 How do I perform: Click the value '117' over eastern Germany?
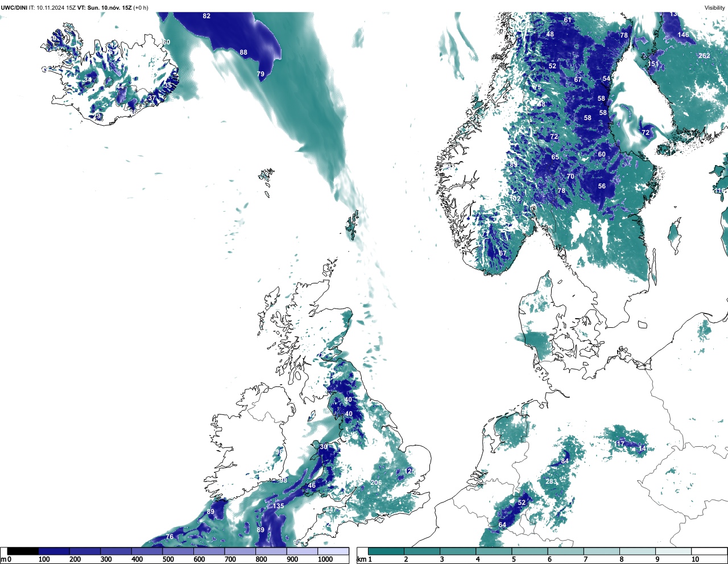619,443
